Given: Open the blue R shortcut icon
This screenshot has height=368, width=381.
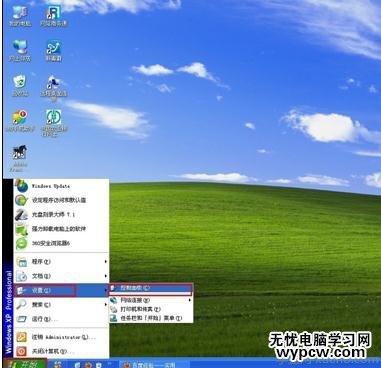Looking at the screenshot, I should 53,15.
